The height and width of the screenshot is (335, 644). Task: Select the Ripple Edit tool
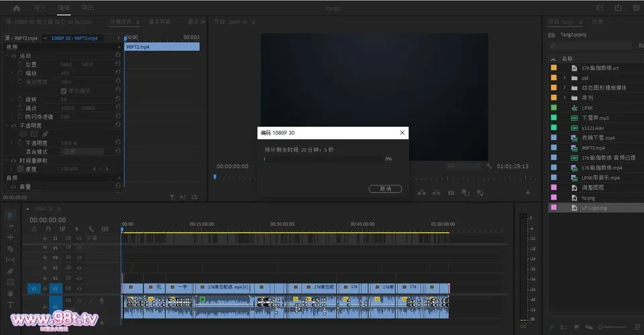point(10,237)
